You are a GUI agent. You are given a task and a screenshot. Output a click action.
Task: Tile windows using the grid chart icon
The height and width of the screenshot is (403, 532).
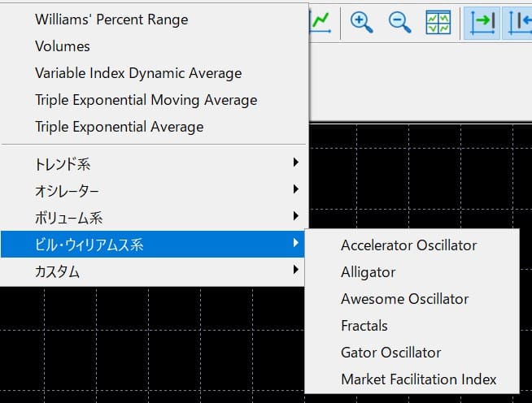point(438,23)
